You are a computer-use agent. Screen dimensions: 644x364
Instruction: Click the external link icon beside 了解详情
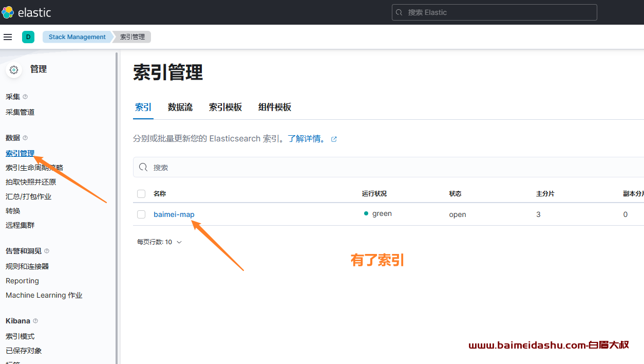click(x=334, y=139)
